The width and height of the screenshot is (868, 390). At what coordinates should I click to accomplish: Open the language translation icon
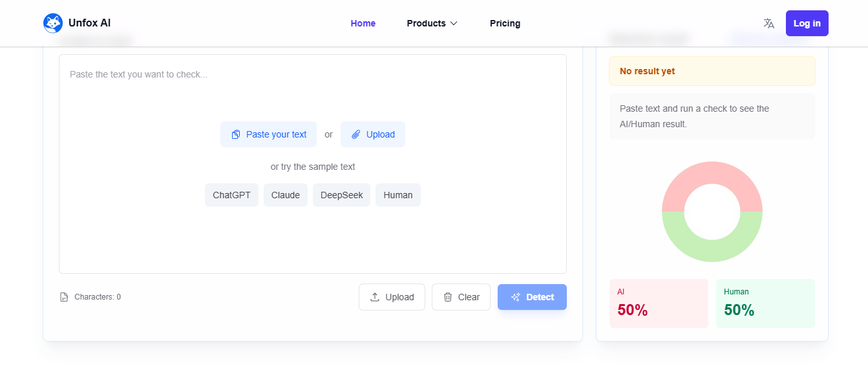click(768, 23)
